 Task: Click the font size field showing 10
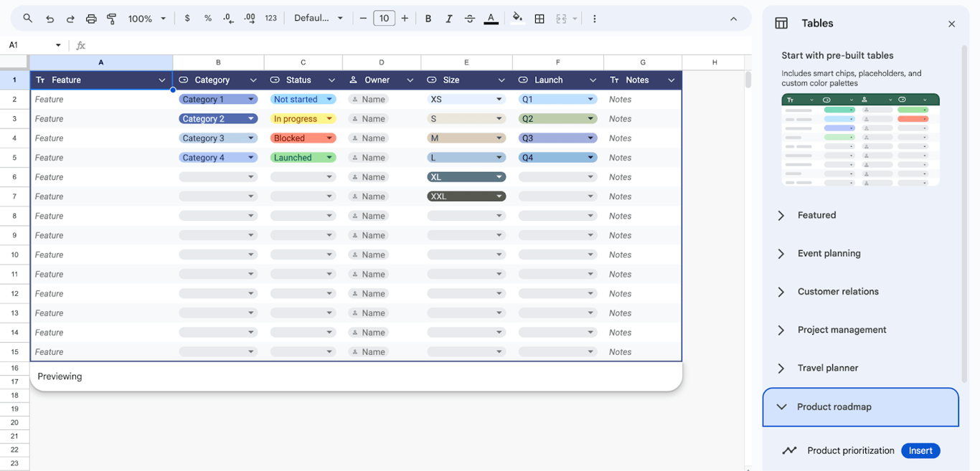pyautogui.click(x=384, y=19)
